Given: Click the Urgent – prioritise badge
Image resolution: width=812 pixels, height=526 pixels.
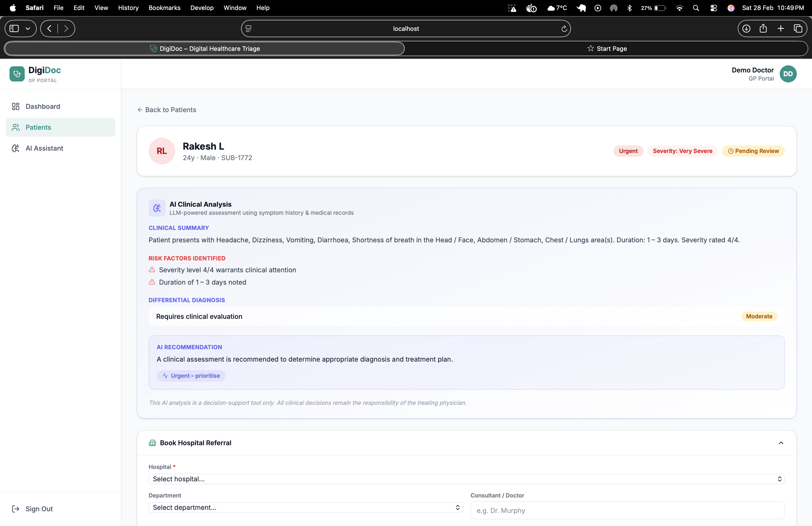Looking at the screenshot, I should click(x=191, y=375).
